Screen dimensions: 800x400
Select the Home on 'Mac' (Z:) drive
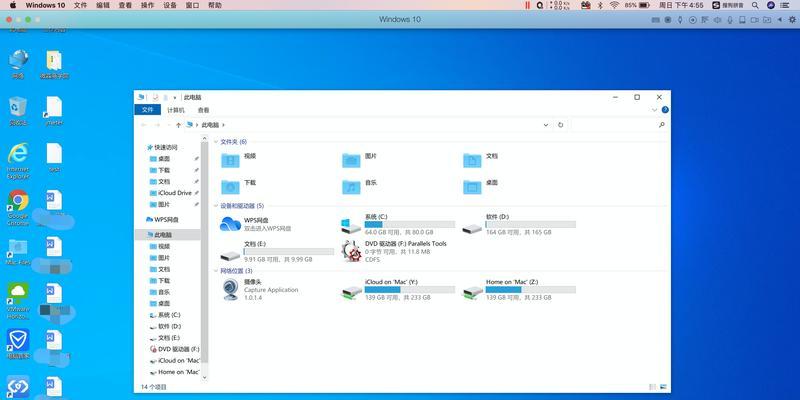coord(519,289)
